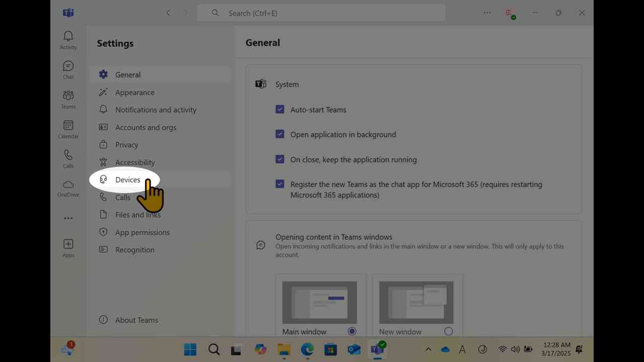Open taskbar Search
The height and width of the screenshot is (362, 644).
click(214, 349)
